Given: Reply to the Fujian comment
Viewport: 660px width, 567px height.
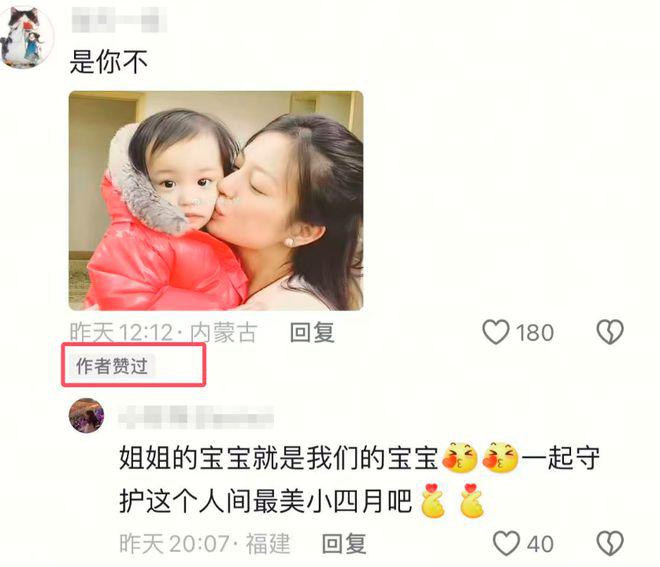Looking at the screenshot, I should (344, 543).
